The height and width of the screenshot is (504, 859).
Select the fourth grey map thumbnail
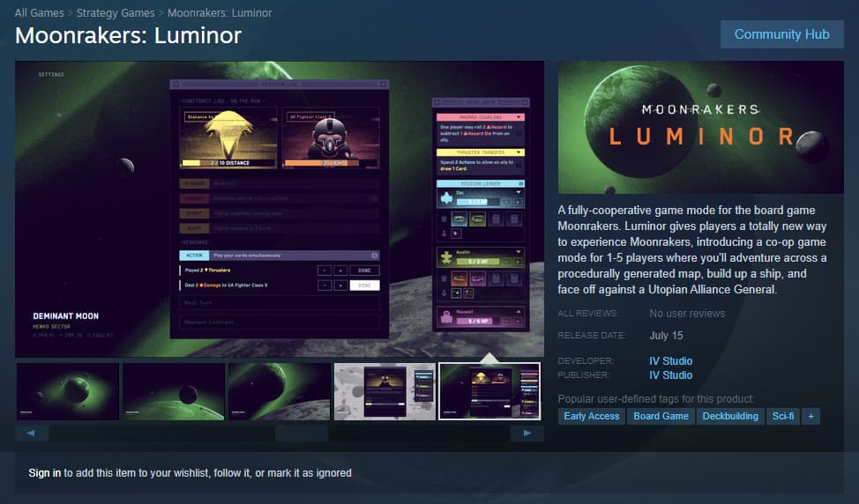tap(385, 391)
